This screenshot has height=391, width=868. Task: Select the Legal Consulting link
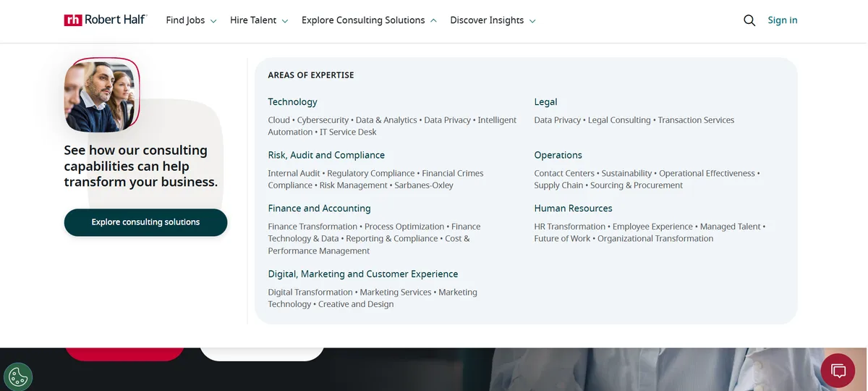619,120
